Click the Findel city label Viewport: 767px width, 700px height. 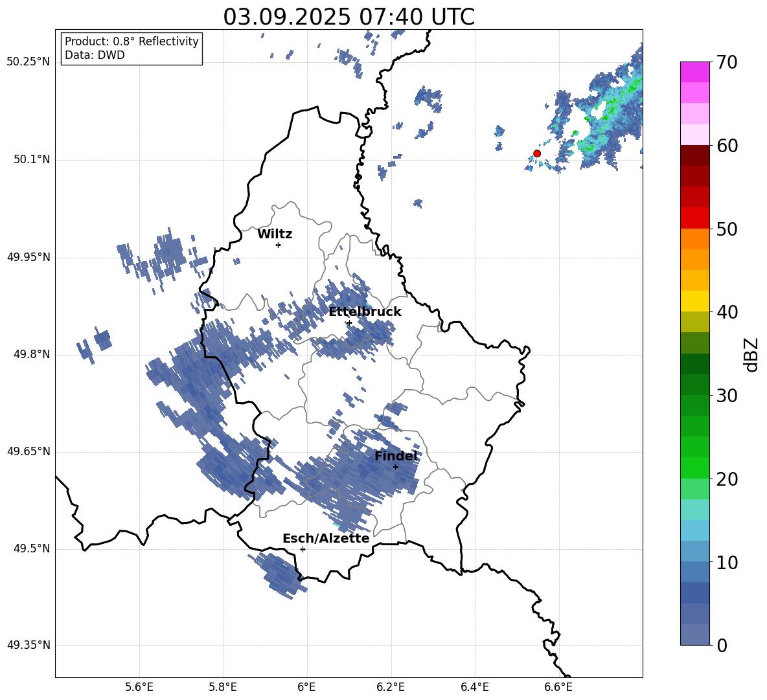[396, 456]
